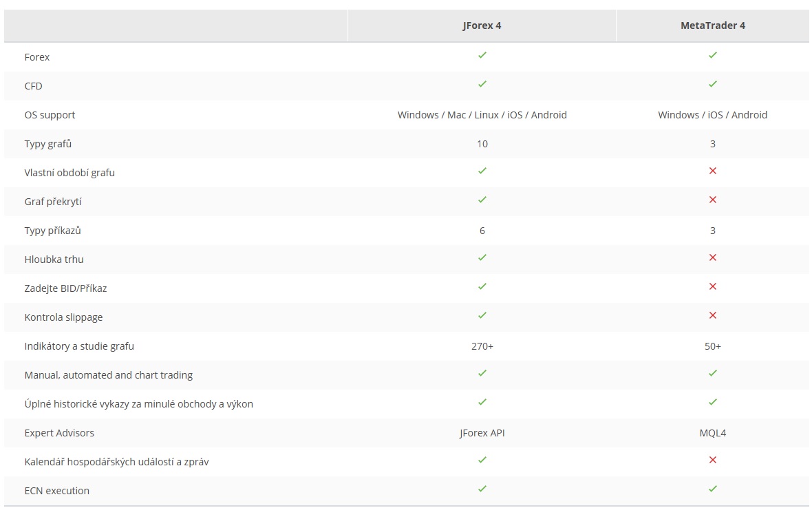Click the MetaTrader 4 checkmark in CFD row
This screenshot has width=812, height=508.
[713, 84]
